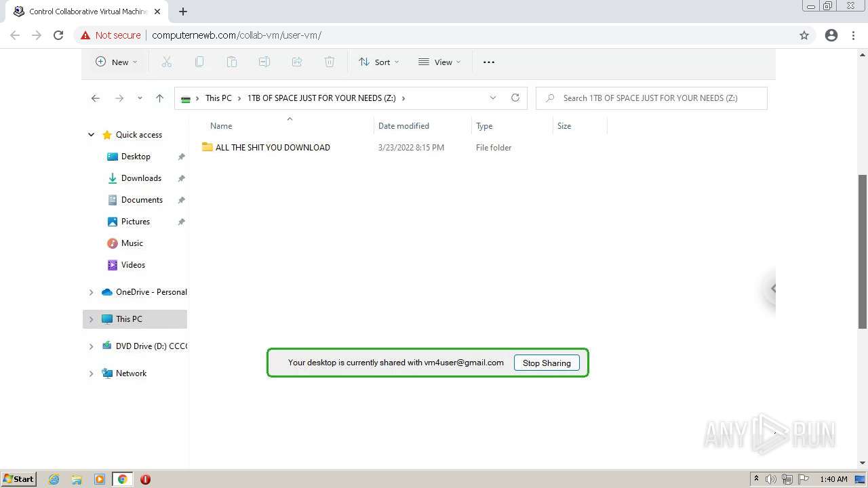Click the Start button
Viewport: 868px width, 488px height.
click(18, 479)
